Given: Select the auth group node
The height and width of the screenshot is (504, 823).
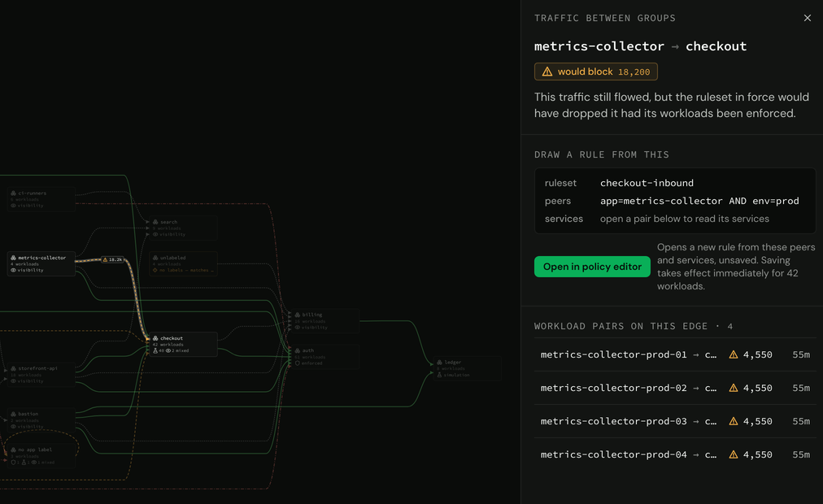Looking at the screenshot, I should tap(325, 356).
